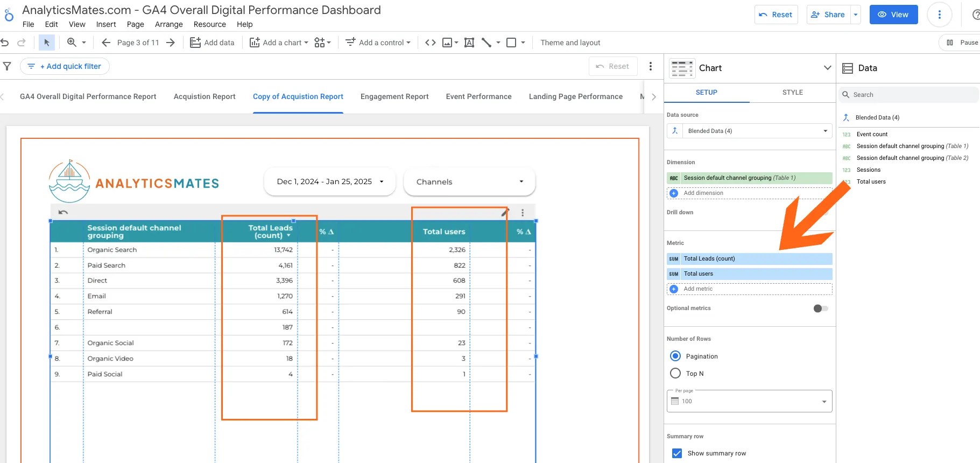Select Sessions field in Data panel
This screenshot has height=463, width=980.
[x=869, y=170]
